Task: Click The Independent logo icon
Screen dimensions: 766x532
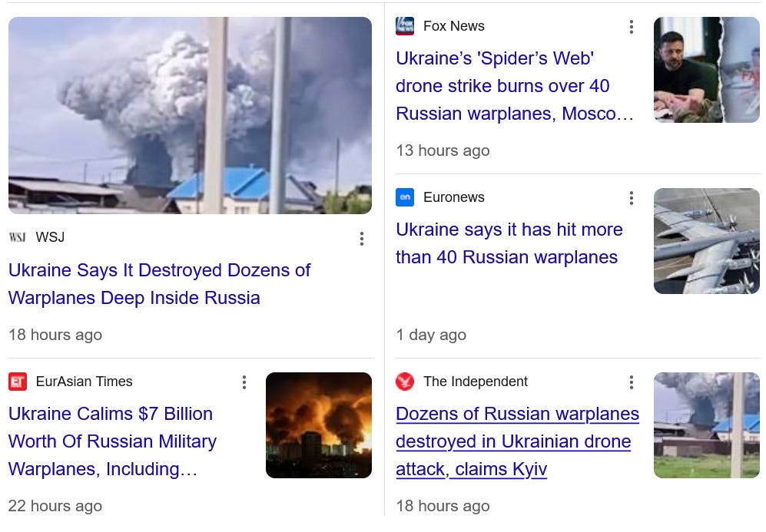Action: coord(405,382)
